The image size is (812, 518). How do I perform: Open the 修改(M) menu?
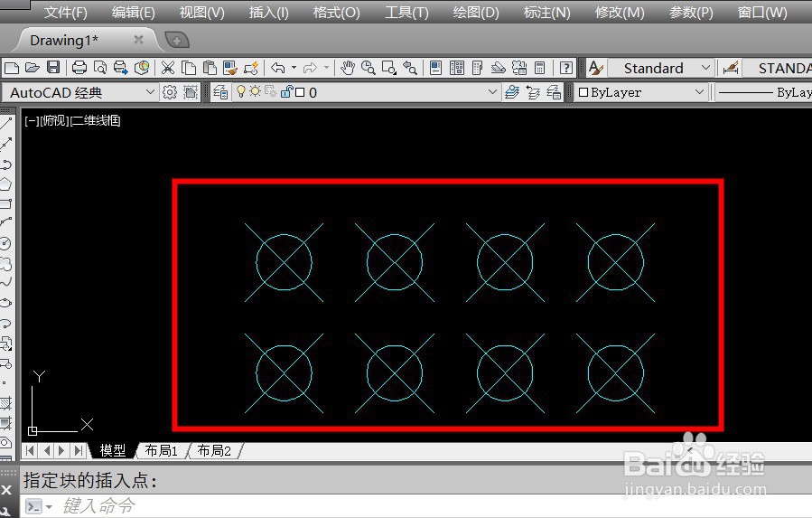click(620, 12)
